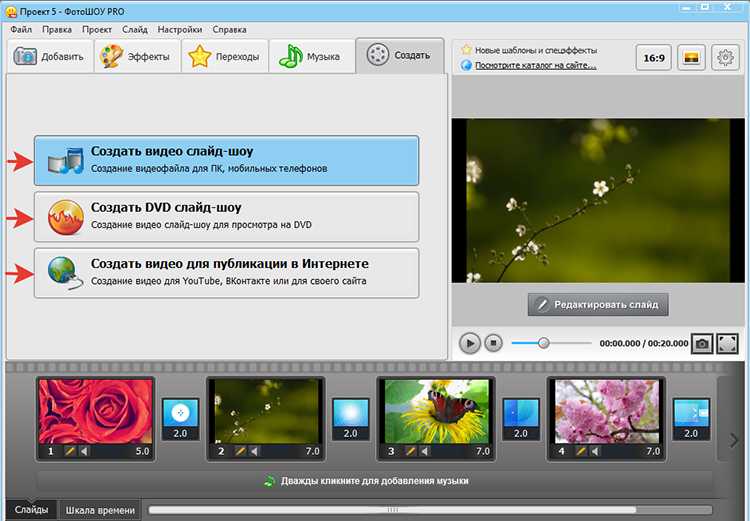Switch to the Шкала времени view
The width and height of the screenshot is (750, 521).
(100, 510)
